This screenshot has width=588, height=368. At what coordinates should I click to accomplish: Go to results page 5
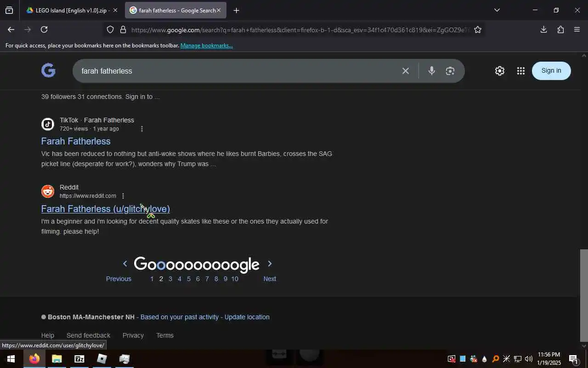coord(189,279)
